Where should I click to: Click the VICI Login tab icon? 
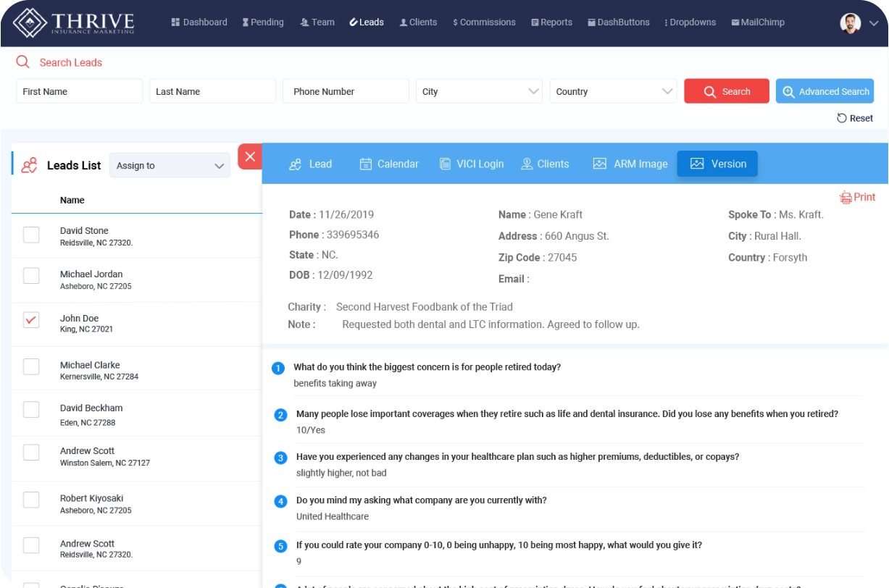[x=445, y=164]
